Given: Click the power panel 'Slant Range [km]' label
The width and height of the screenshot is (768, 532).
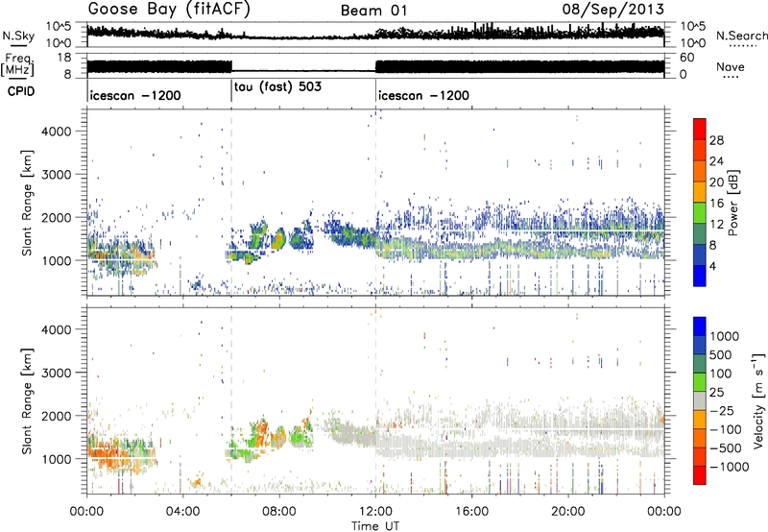Looking at the screenshot, I should [x=27, y=203].
